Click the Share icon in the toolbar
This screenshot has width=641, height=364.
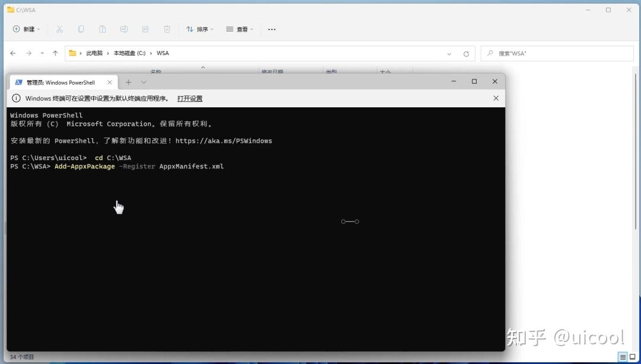(145, 28)
